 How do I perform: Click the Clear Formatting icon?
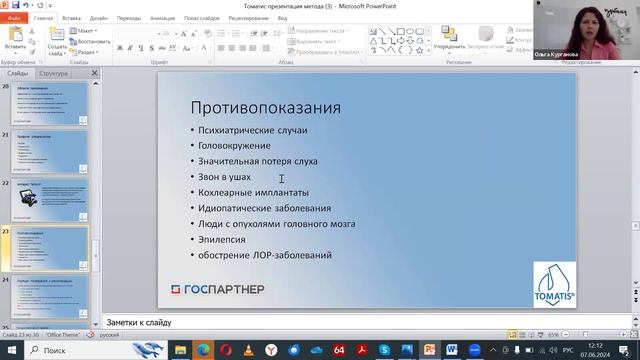click(208, 34)
